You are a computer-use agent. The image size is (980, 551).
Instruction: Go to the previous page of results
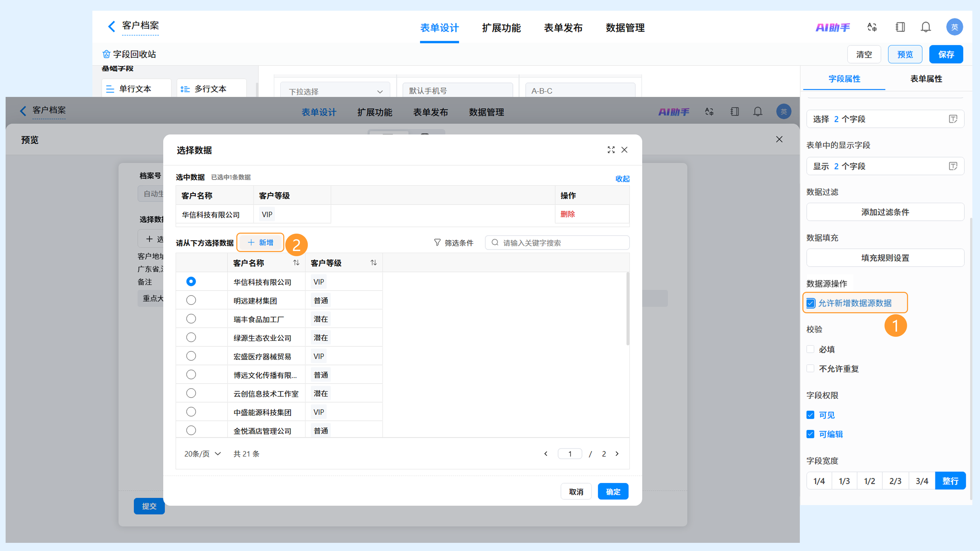click(x=546, y=454)
